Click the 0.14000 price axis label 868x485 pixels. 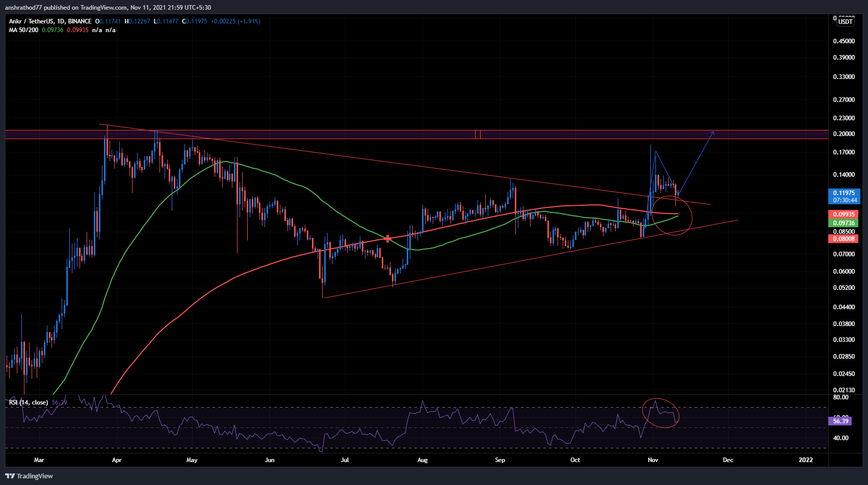[x=844, y=175]
